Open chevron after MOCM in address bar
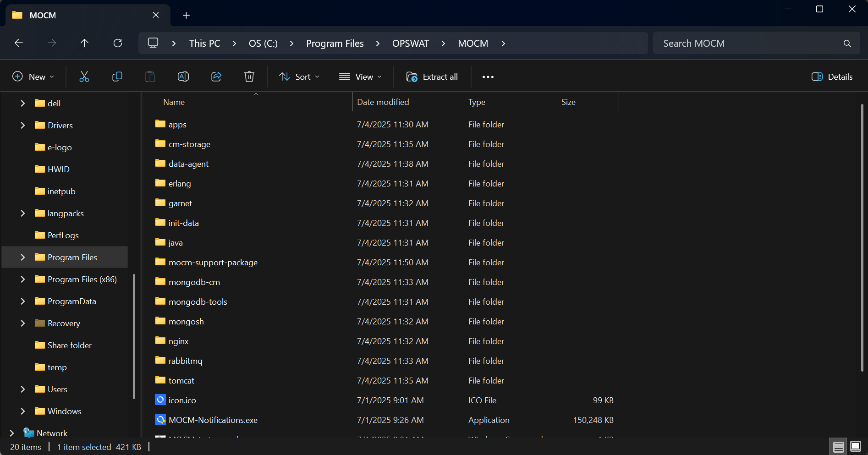The image size is (868, 455). coord(503,44)
